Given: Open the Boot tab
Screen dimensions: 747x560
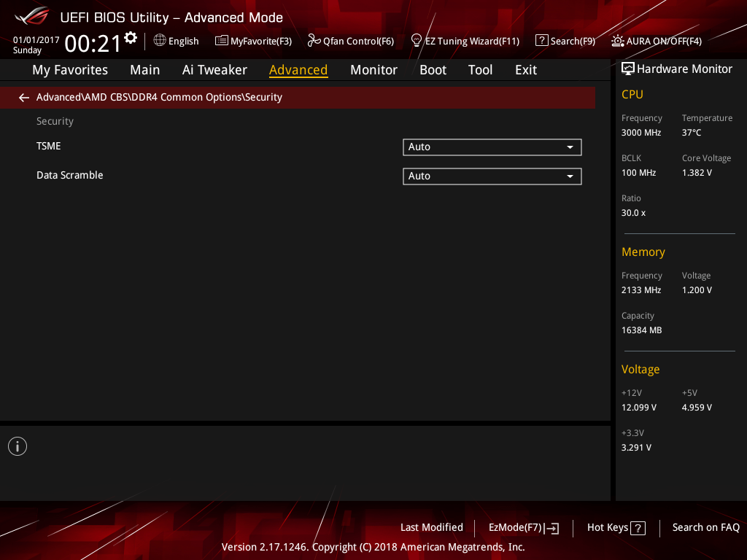Looking at the screenshot, I should coord(433,70).
